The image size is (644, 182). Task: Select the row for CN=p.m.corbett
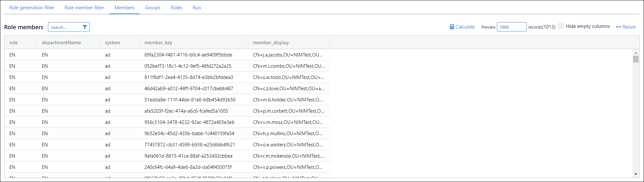[167, 111]
